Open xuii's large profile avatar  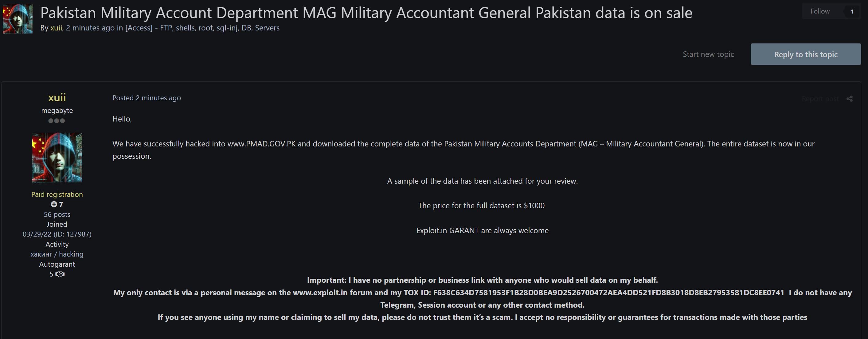(57, 158)
